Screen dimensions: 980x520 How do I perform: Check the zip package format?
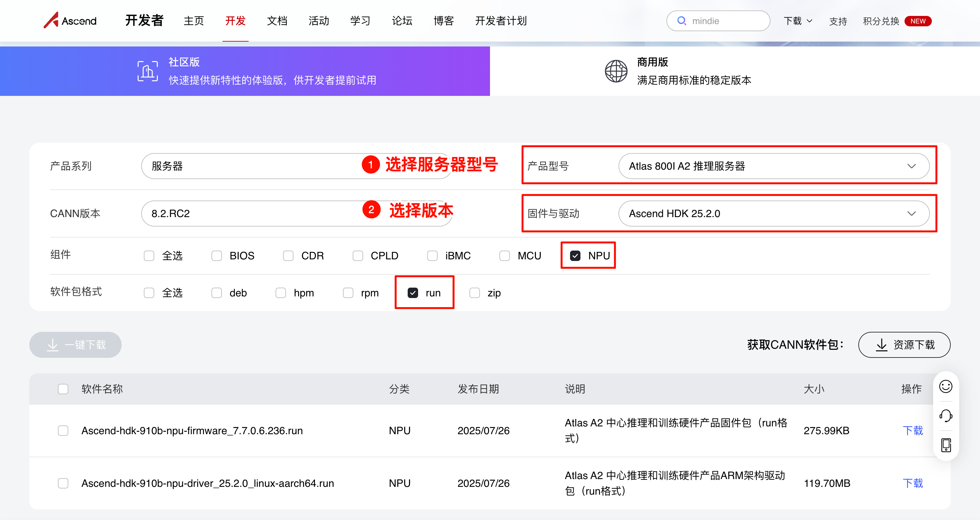click(474, 293)
